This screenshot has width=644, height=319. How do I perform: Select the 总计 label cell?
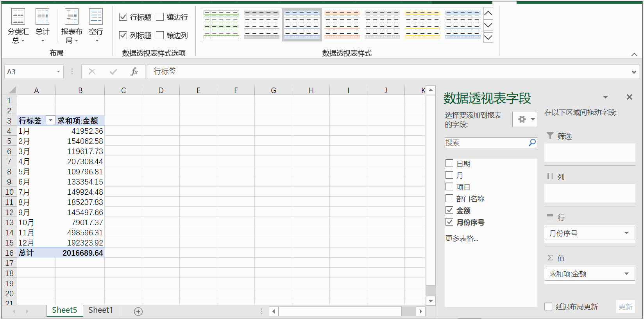[36, 253]
